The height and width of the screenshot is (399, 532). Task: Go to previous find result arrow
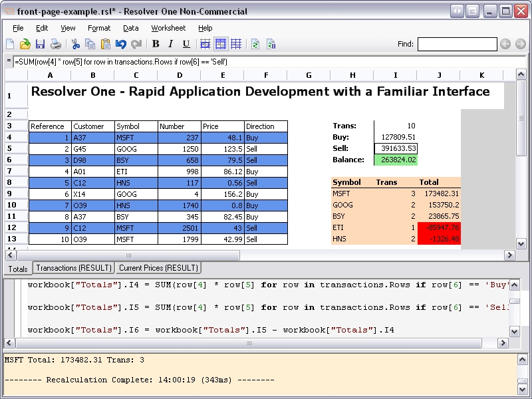tap(505, 44)
